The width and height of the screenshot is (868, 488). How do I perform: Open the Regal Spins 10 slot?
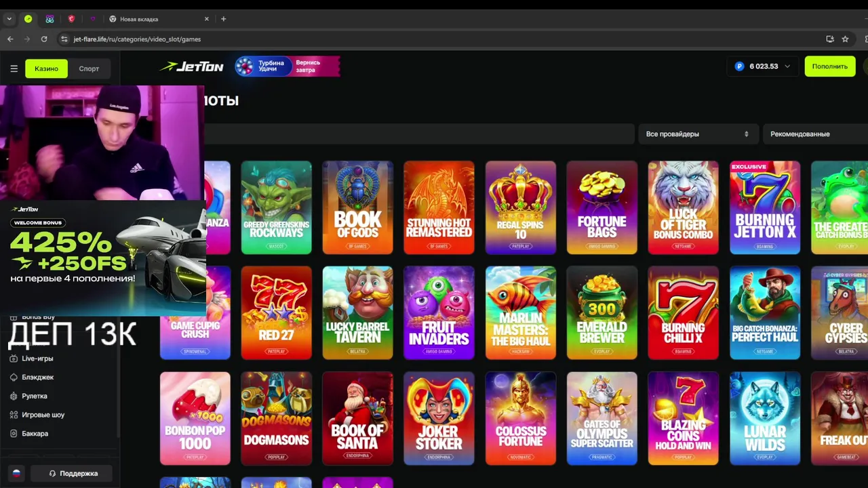(520, 207)
